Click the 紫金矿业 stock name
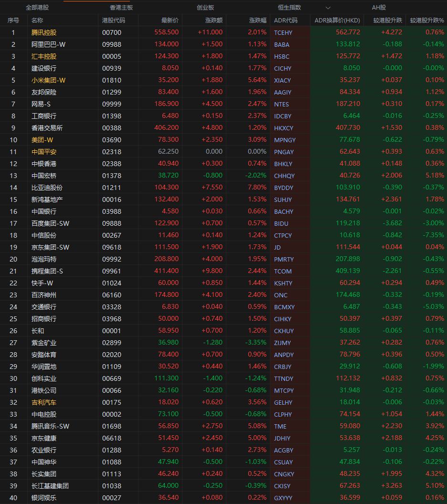The image size is (447, 504). tap(44, 343)
